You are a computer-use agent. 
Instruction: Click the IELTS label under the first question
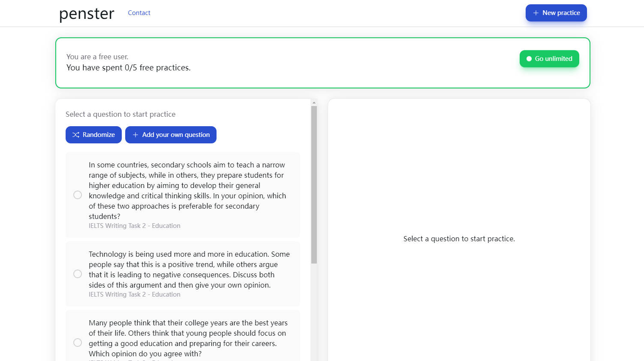click(x=134, y=226)
